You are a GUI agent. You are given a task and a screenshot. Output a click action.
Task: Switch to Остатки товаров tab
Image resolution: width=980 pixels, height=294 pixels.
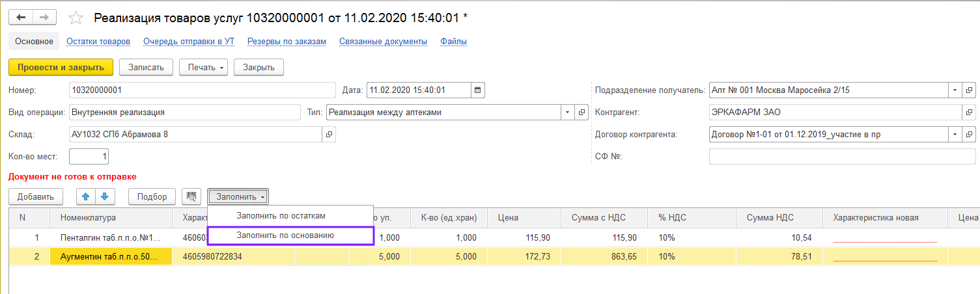point(98,42)
